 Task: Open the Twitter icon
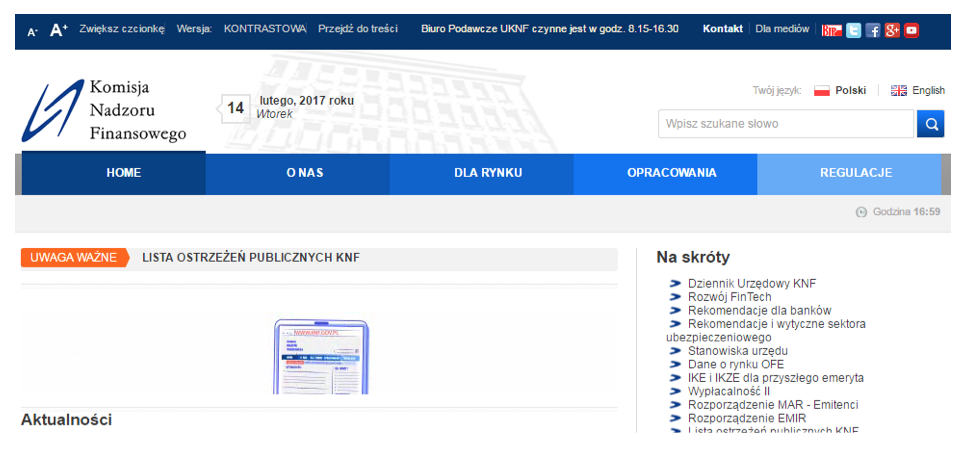(853, 30)
